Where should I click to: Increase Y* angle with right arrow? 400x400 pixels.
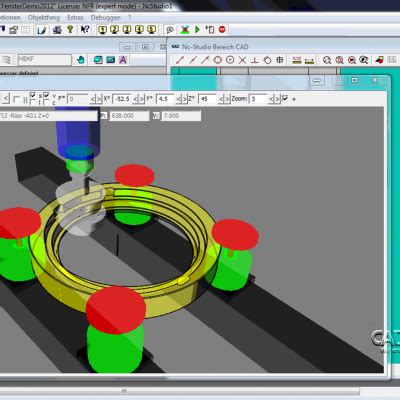pos(184,99)
